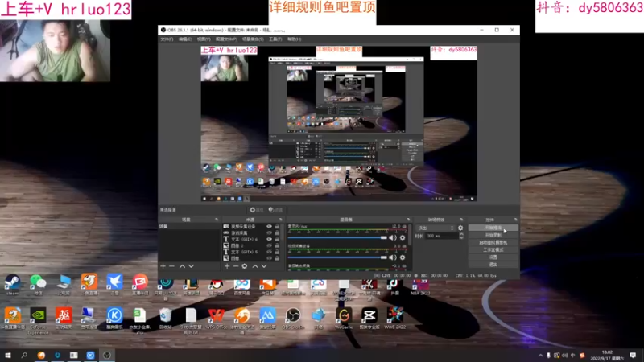The image size is (644, 362).
Task: Open the scene transition type dropdown
Action: click(x=436, y=228)
